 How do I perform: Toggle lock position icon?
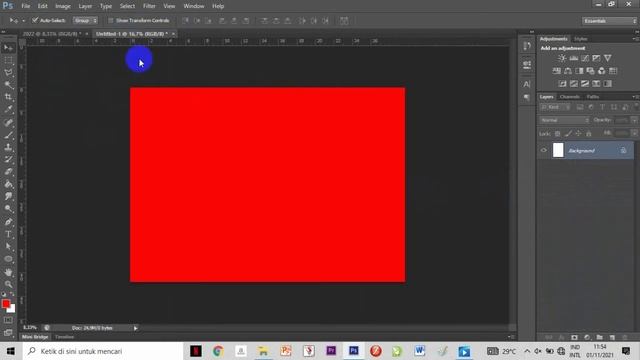(x=578, y=133)
